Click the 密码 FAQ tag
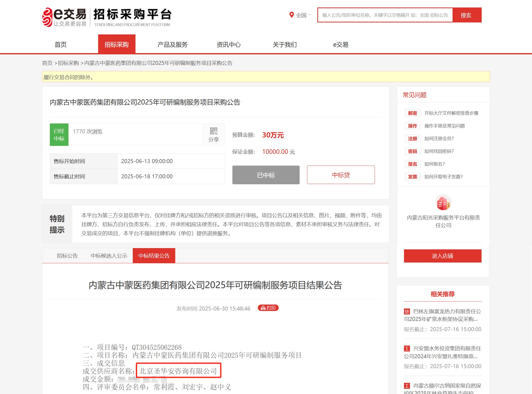Screen dimensions: 532x394 click(x=412, y=151)
